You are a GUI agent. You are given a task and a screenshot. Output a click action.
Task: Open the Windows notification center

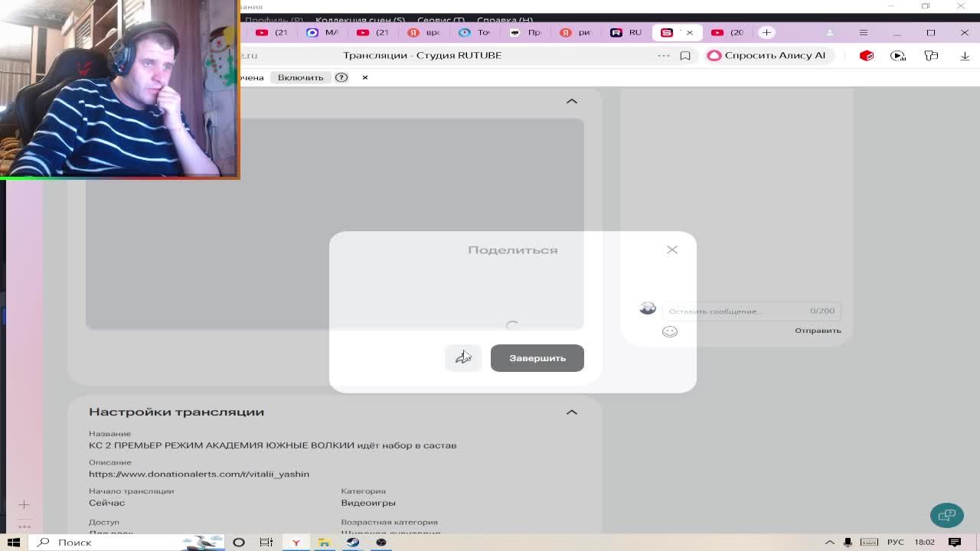tap(955, 542)
